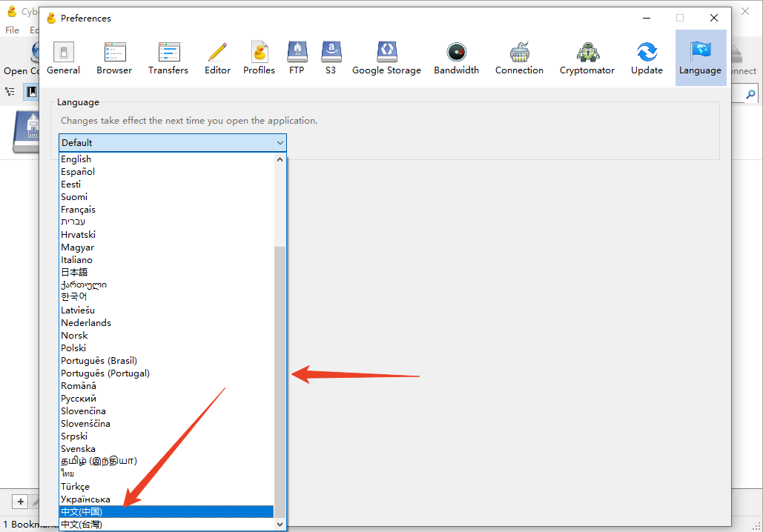Pick Norsk in the language list

[x=166, y=336]
